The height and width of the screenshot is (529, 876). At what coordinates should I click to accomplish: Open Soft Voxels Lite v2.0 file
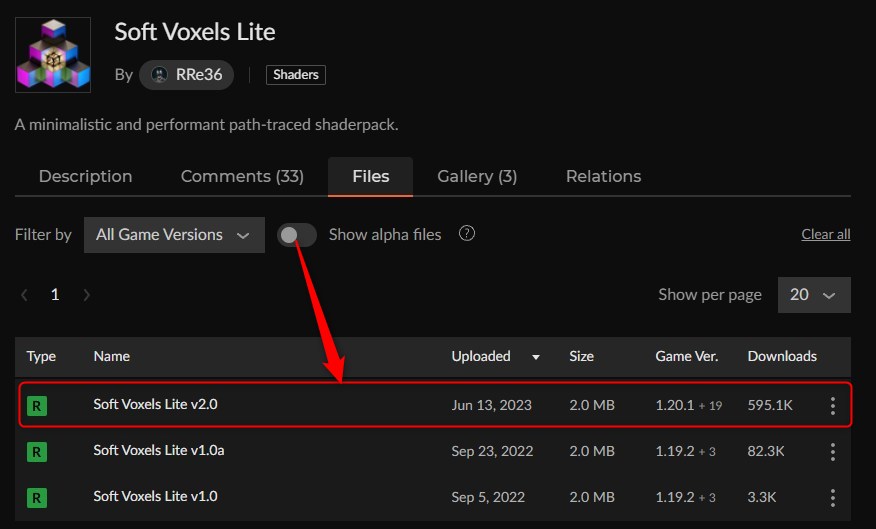(155, 404)
